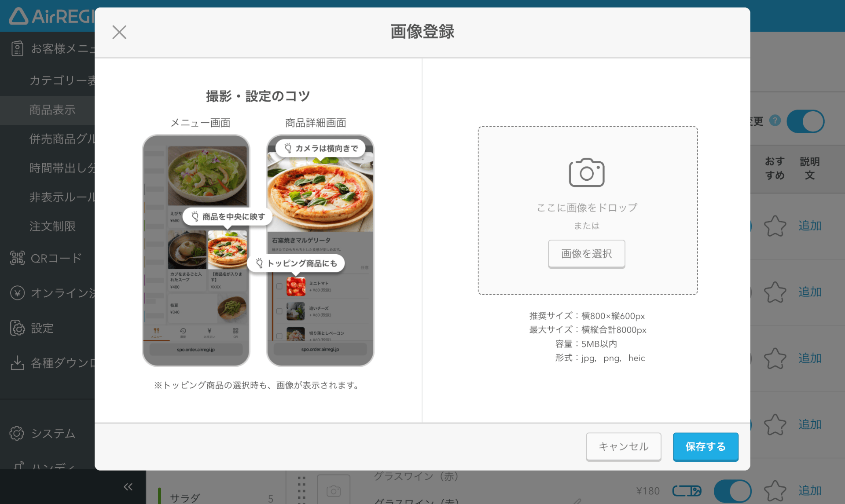Click the キャンセル button
The height and width of the screenshot is (504, 845).
(x=624, y=446)
